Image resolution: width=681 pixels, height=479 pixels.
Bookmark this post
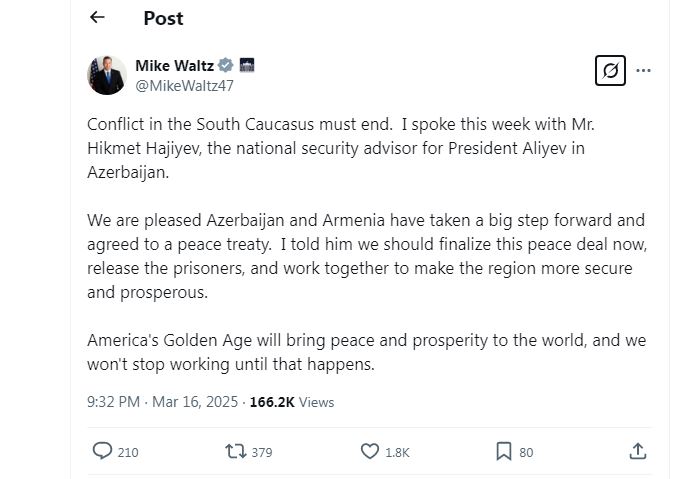[x=504, y=452]
